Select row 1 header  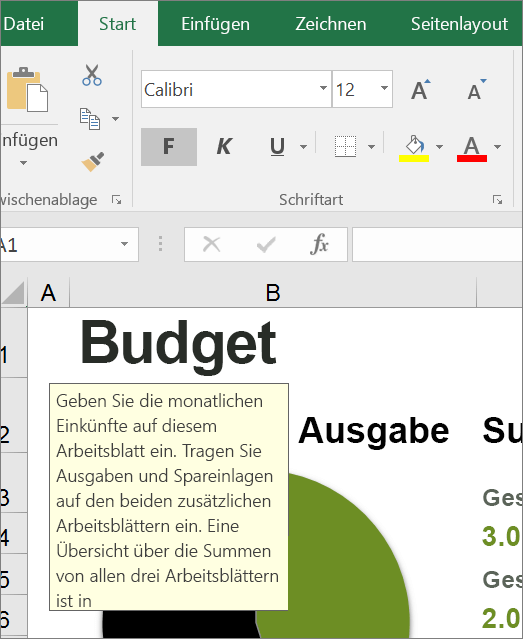click(x=13, y=343)
